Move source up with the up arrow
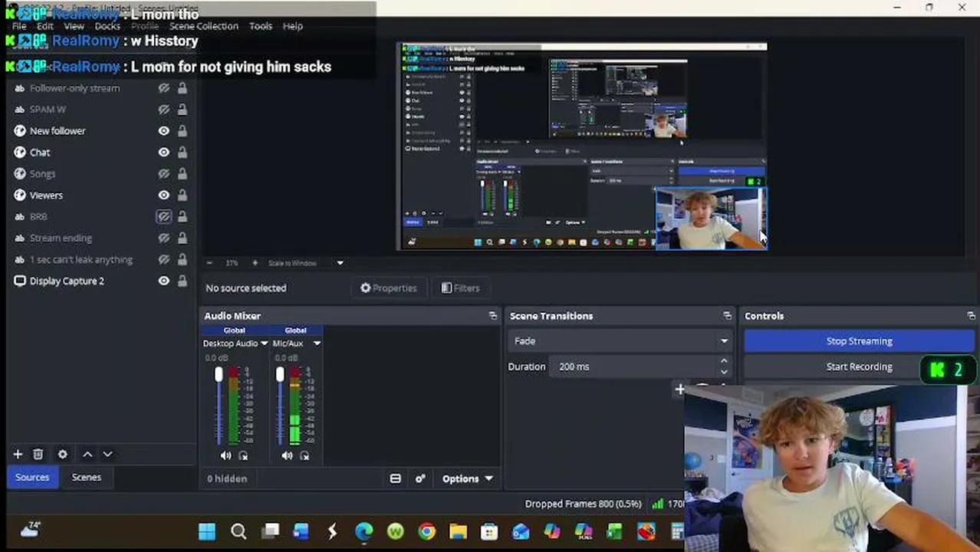Screen dimensions: 980x552 pos(87,454)
